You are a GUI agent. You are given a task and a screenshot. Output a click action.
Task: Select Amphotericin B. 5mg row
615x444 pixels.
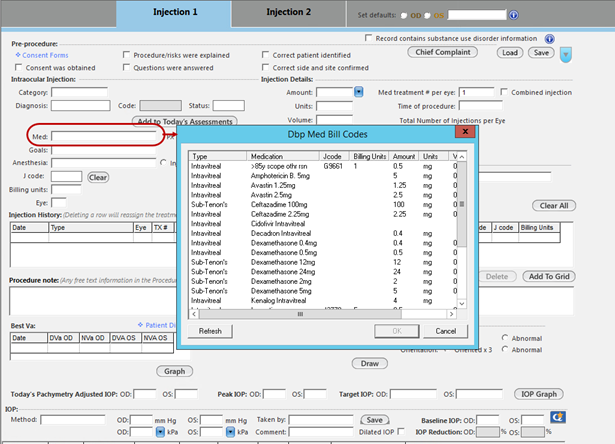(324, 176)
